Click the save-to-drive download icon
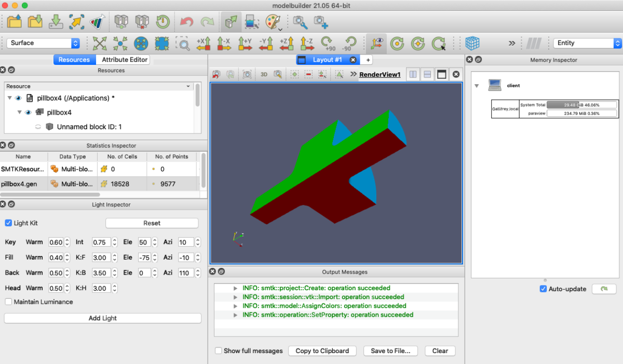 pyautogui.click(x=56, y=22)
